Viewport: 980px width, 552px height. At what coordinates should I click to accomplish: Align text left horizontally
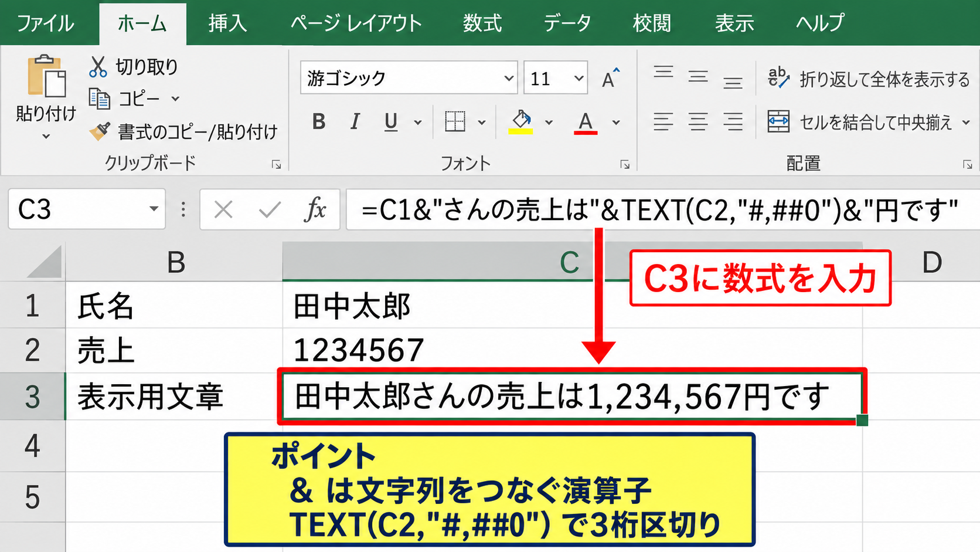click(663, 121)
